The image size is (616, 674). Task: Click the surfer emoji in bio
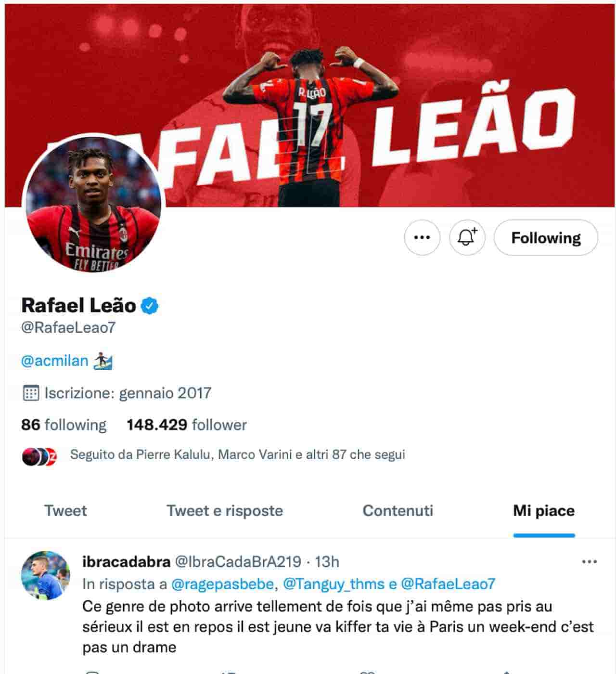pyautogui.click(x=103, y=361)
